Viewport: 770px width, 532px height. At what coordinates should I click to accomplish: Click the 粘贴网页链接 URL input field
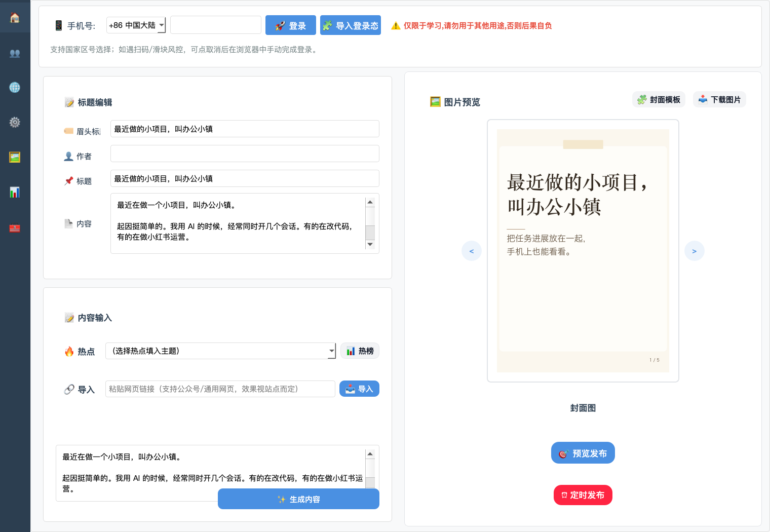(220, 389)
